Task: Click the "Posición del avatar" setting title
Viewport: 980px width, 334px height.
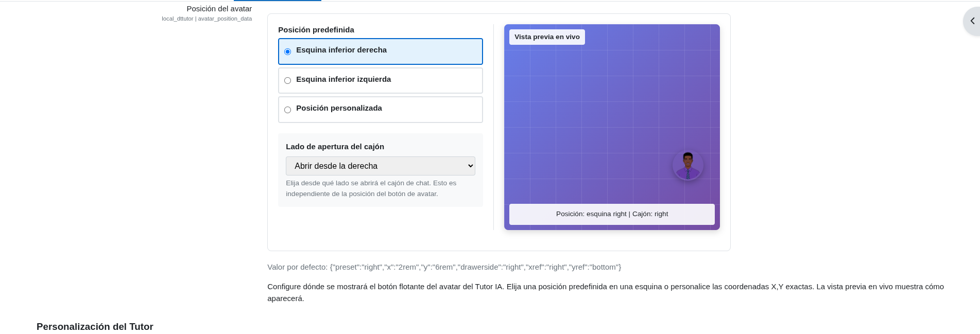Action: [x=219, y=9]
